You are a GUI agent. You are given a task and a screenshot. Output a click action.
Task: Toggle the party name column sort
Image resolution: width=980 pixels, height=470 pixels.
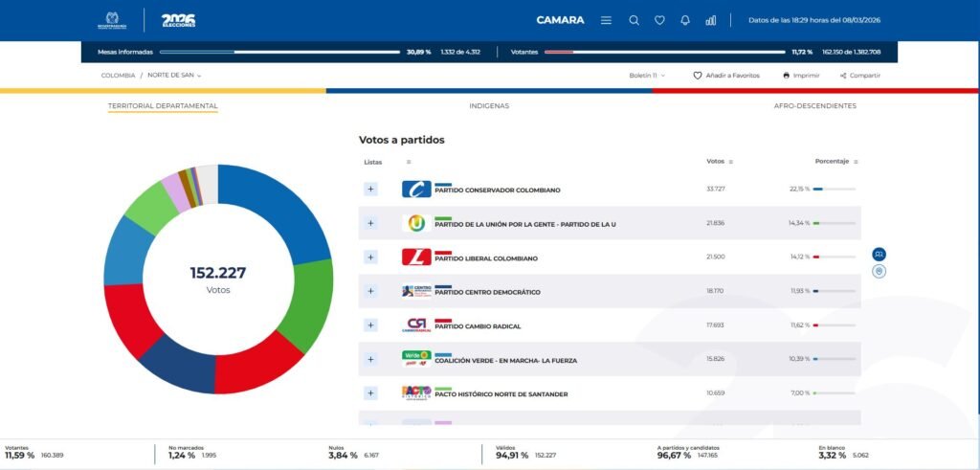409,162
